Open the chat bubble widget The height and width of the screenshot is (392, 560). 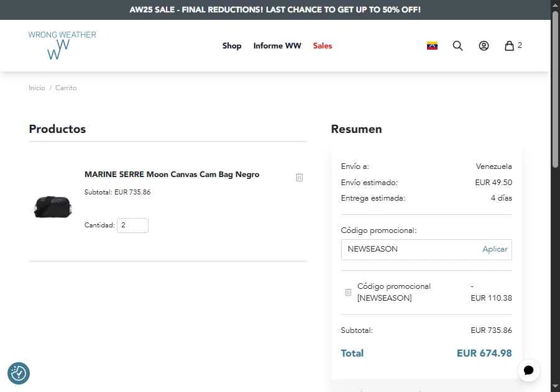point(528,370)
